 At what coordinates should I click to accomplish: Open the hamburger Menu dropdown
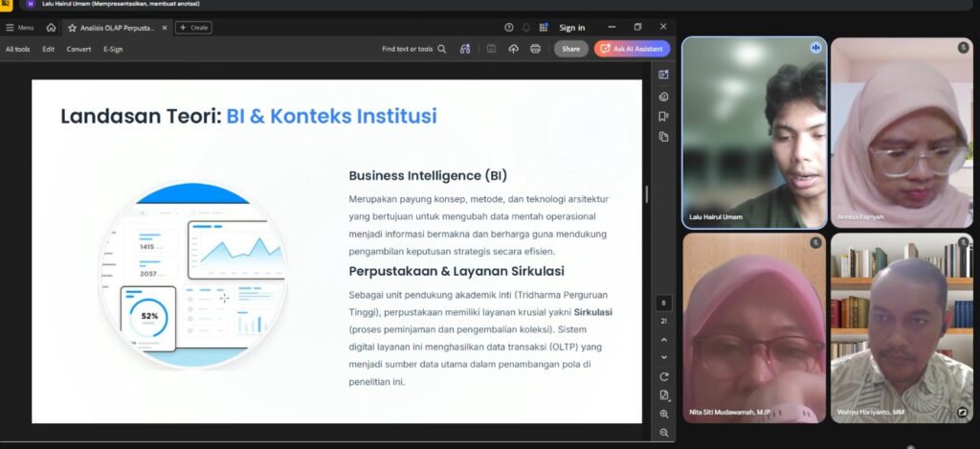pos(19,28)
